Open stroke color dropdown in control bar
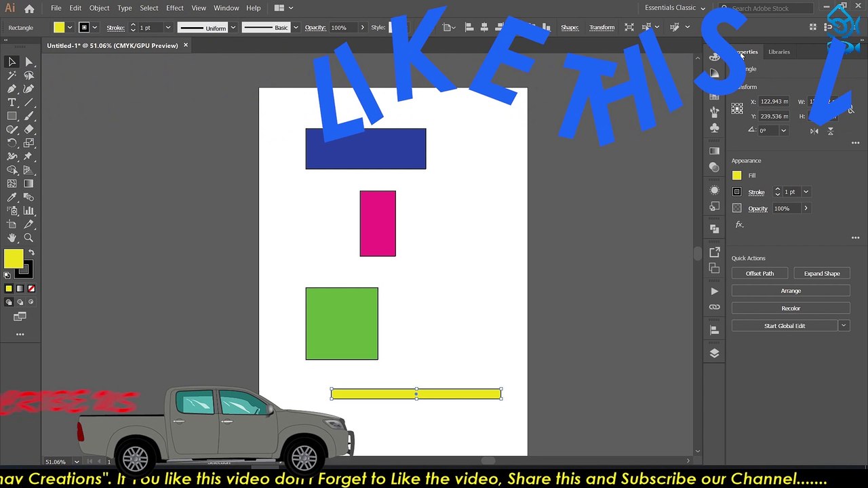The height and width of the screenshot is (488, 868). click(94, 28)
